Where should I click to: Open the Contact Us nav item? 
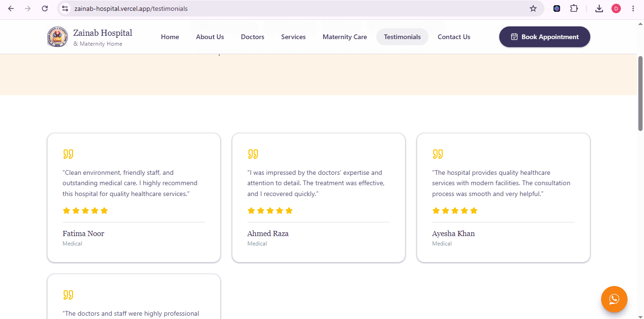point(454,37)
